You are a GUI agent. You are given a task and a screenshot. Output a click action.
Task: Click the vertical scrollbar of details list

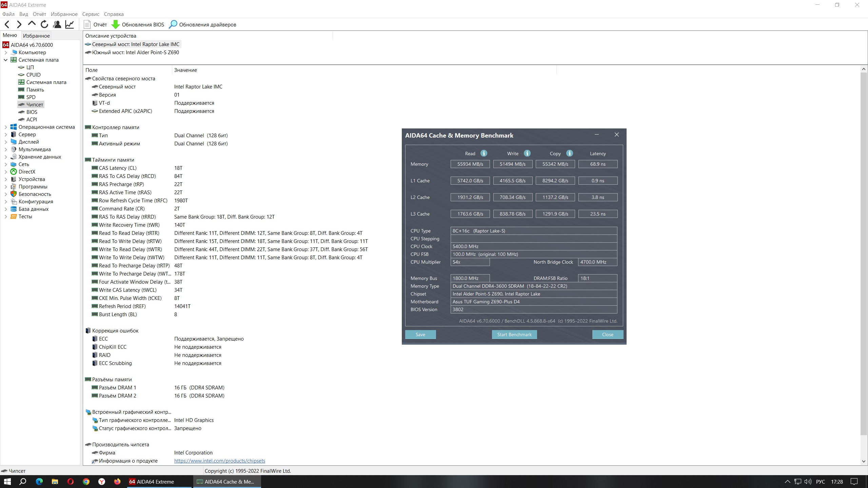point(863,254)
